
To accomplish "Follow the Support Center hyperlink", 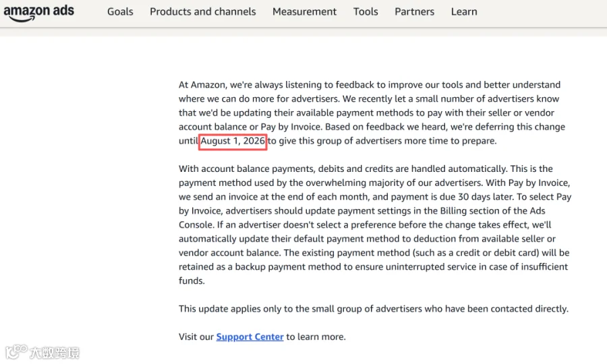I will 250,336.
